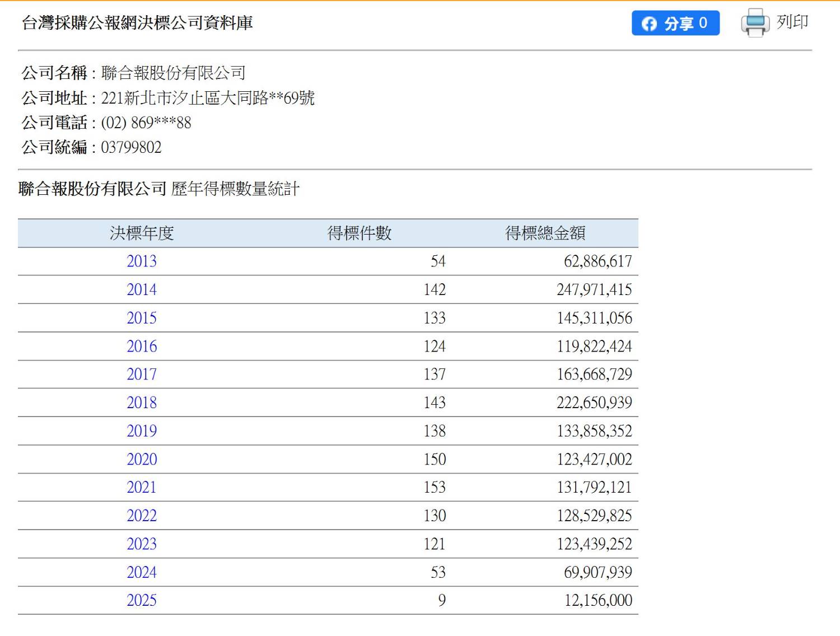Click the amount 133,858,352
This screenshot has width=840, height=636.
tap(594, 431)
